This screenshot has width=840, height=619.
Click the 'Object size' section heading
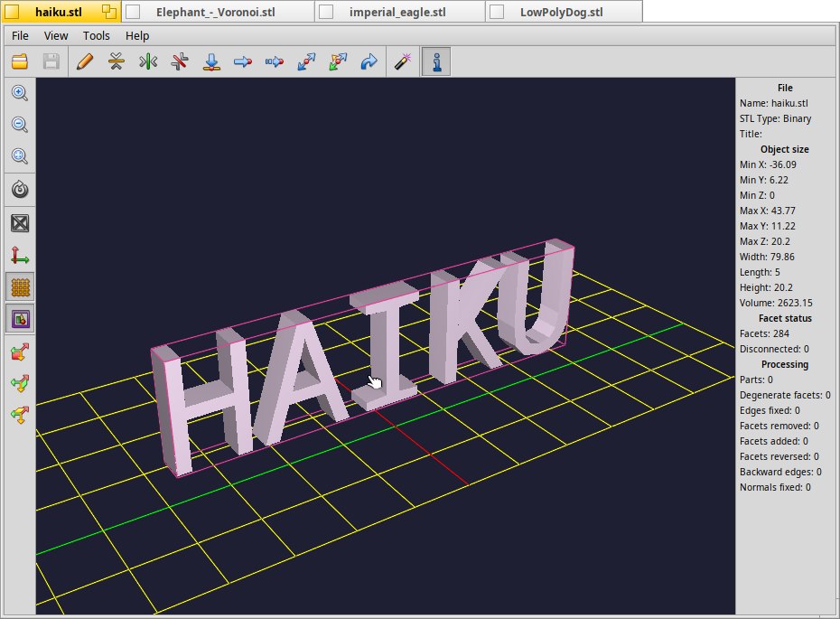pos(784,149)
